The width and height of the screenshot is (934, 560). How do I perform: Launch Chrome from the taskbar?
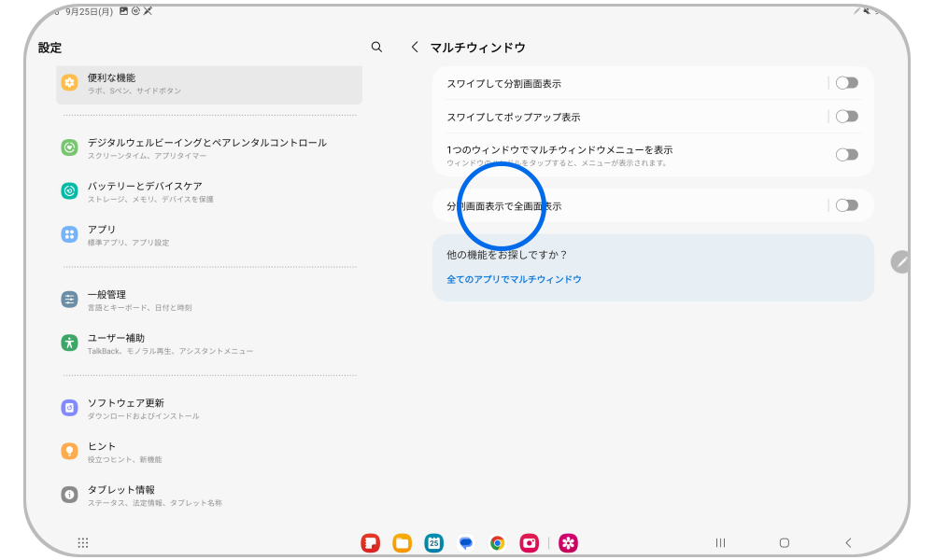click(498, 543)
